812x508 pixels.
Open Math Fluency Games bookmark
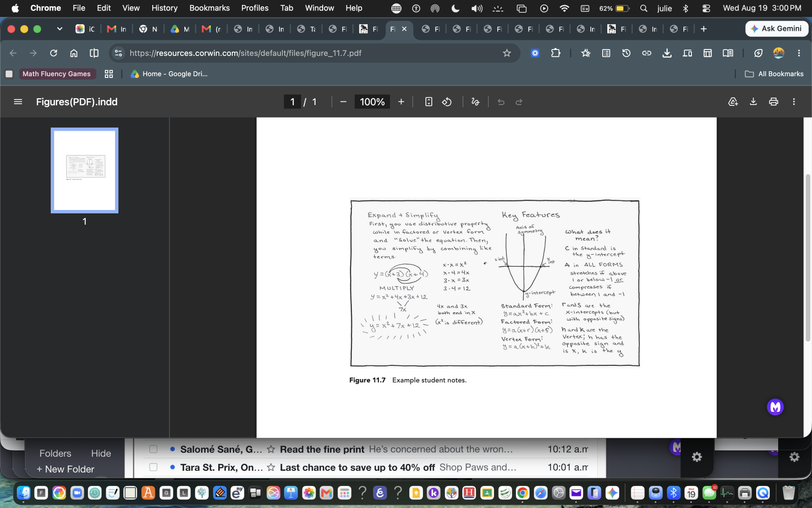coord(56,74)
